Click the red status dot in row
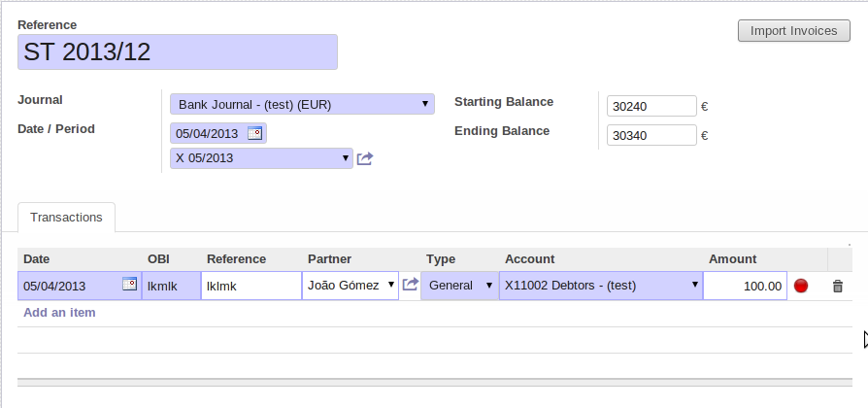 tap(801, 286)
